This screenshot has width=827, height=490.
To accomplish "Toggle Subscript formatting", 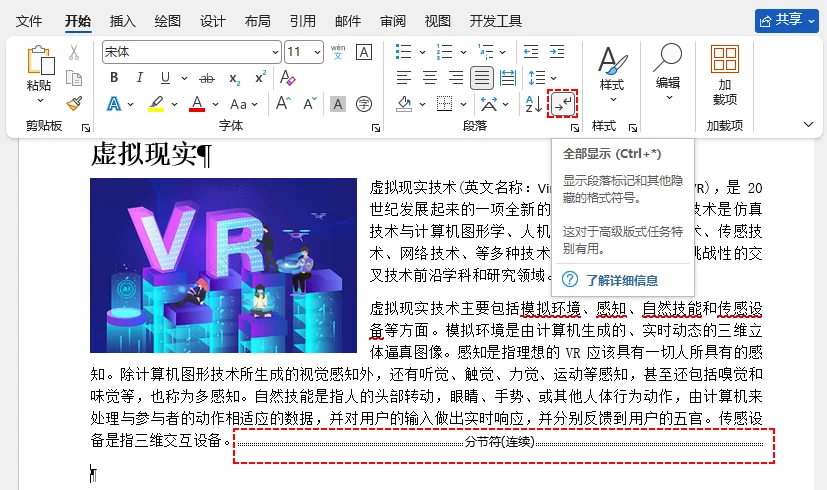I will pyautogui.click(x=234, y=79).
